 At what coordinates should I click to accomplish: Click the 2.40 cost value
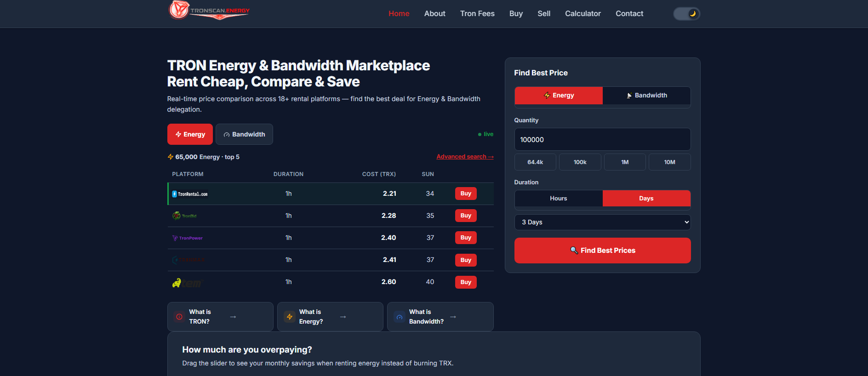click(x=388, y=238)
